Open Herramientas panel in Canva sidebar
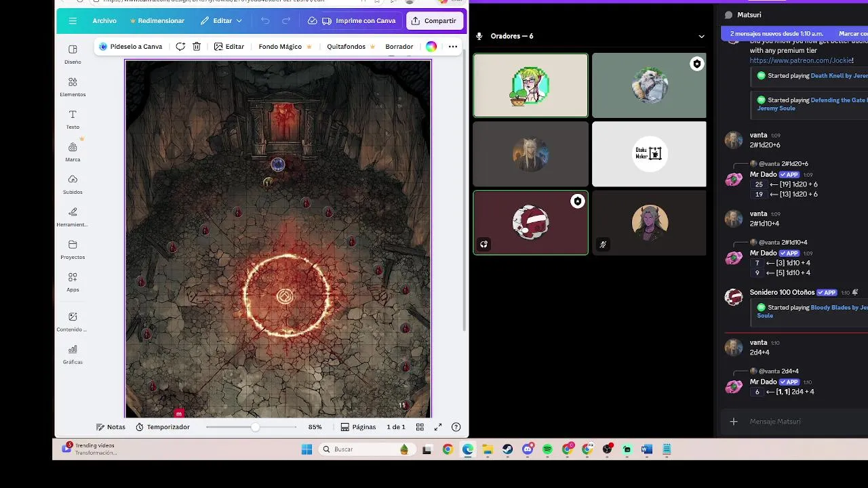The image size is (868, 488). 73,217
